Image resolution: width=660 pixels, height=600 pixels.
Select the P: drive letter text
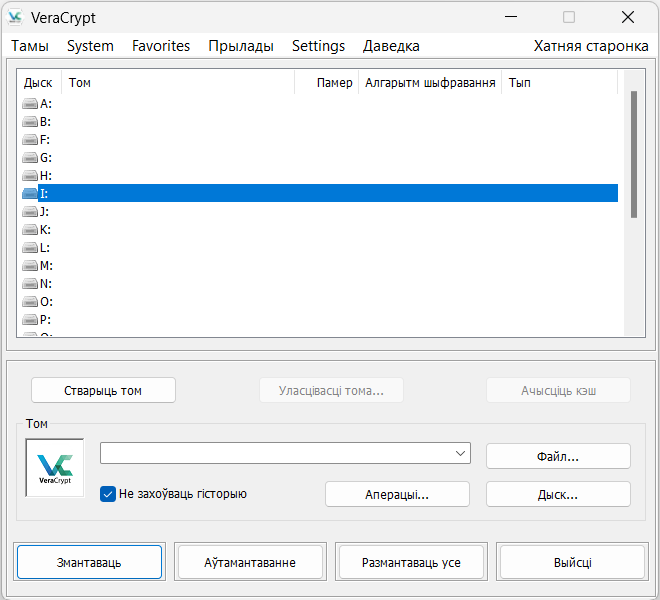pyautogui.click(x=45, y=320)
